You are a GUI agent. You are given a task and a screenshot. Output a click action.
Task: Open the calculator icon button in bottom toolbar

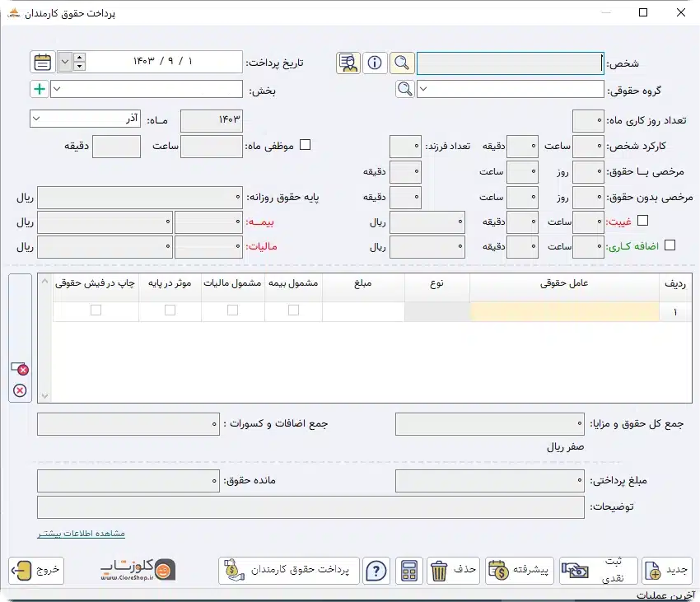(409, 570)
